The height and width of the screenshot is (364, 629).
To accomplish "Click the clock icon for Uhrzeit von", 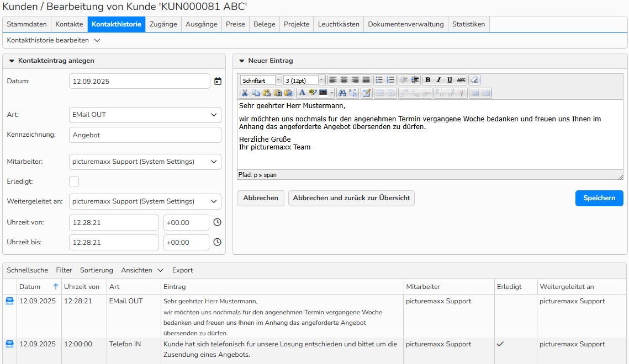I will (x=217, y=222).
